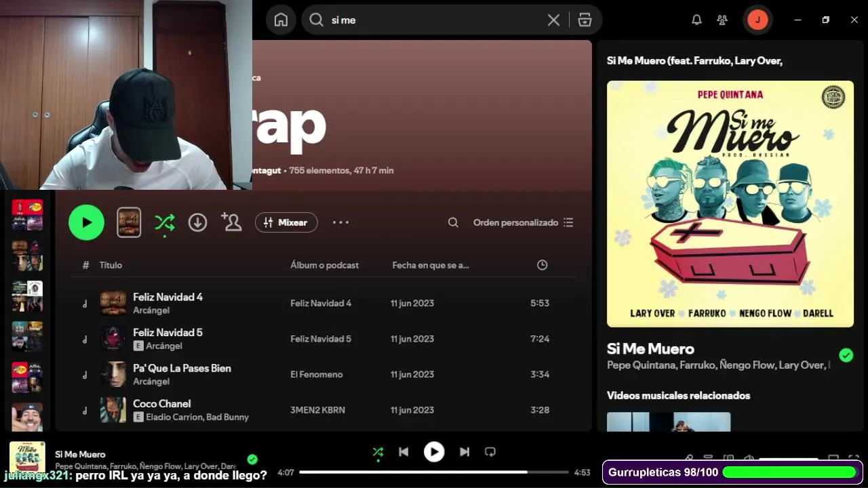Clear the 'si me' search text
The width and height of the screenshot is (868, 488).
click(x=553, y=20)
